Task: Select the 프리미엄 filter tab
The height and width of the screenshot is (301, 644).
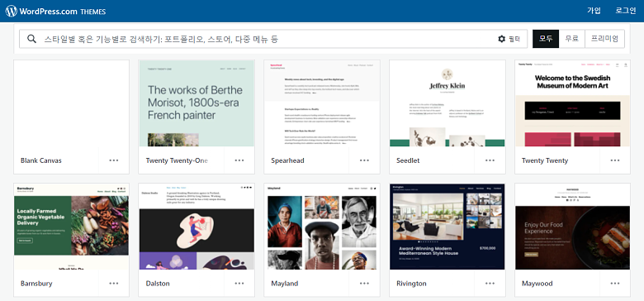Action: pyautogui.click(x=604, y=39)
